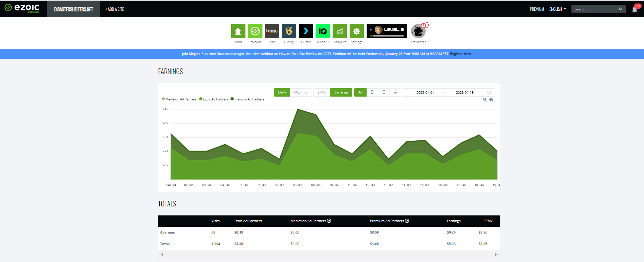644x262 pixels.
Task: Open the Home dashboard icon
Action: click(238, 31)
